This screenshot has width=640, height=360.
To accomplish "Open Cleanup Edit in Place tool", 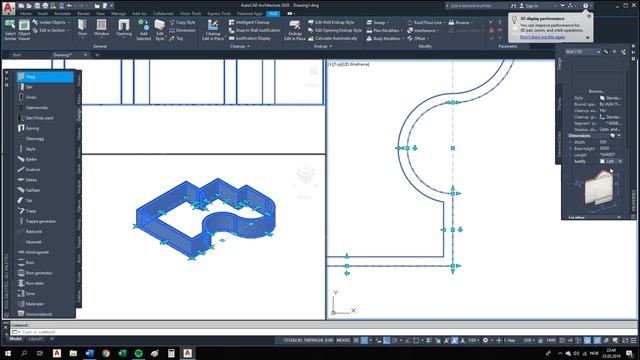I will click(x=213, y=30).
